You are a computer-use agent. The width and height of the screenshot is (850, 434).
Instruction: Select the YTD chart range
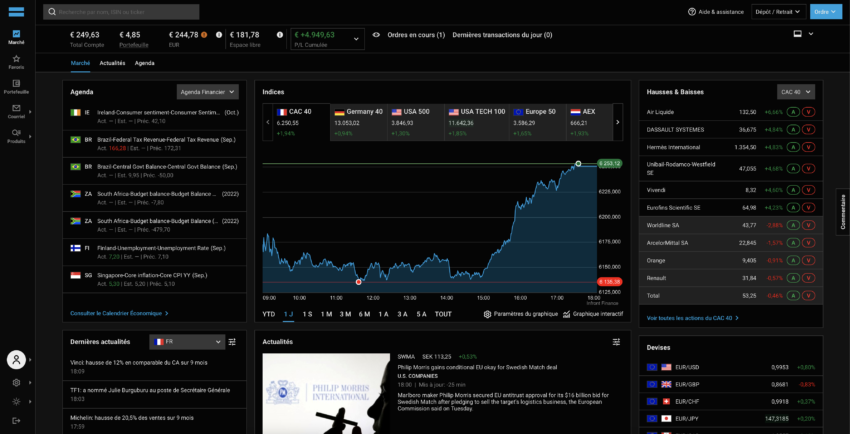click(269, 314)
